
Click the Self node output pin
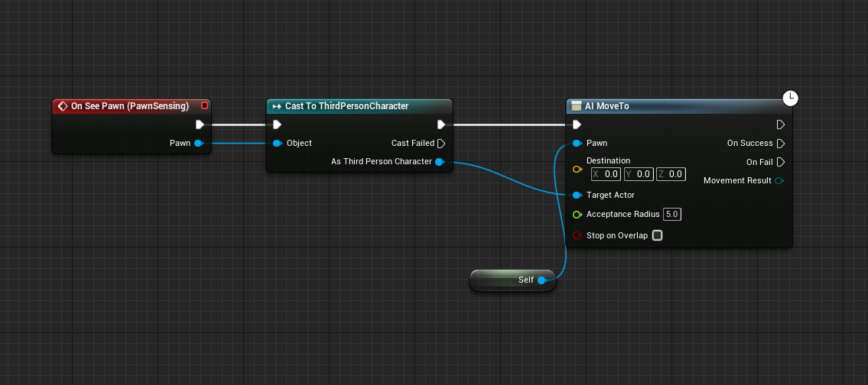(x=541, y=280)
